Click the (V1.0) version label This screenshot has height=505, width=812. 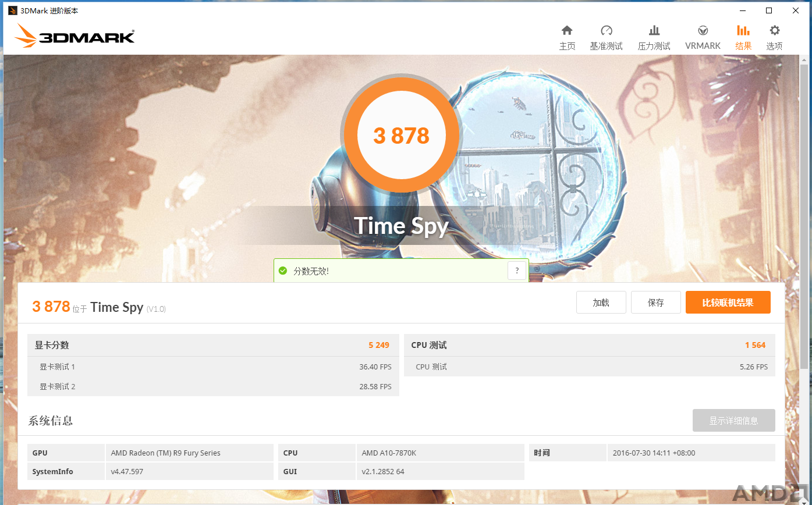[156, 309]
